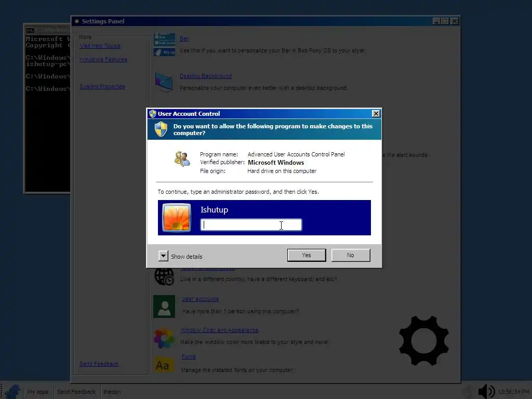
Task: Click the Ishutup user name label
Action: click(214, 210)
